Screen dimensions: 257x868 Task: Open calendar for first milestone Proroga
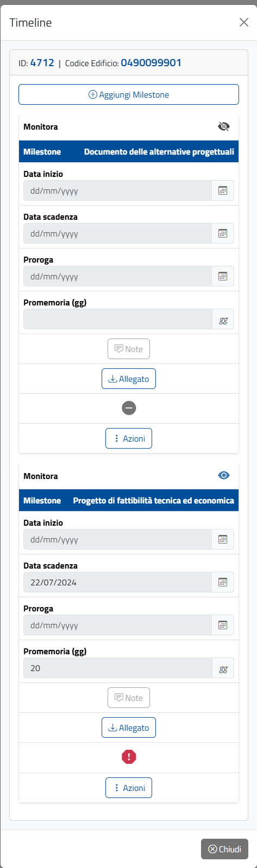(x=223, y=276)
